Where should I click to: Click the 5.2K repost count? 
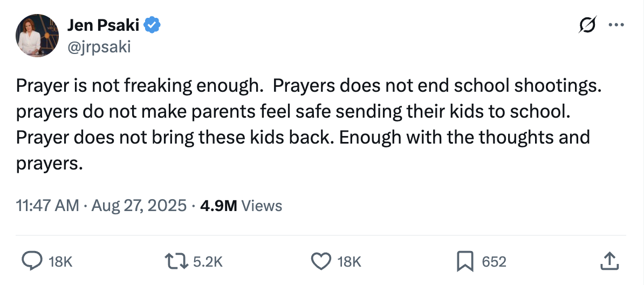[x=207, y=262]
